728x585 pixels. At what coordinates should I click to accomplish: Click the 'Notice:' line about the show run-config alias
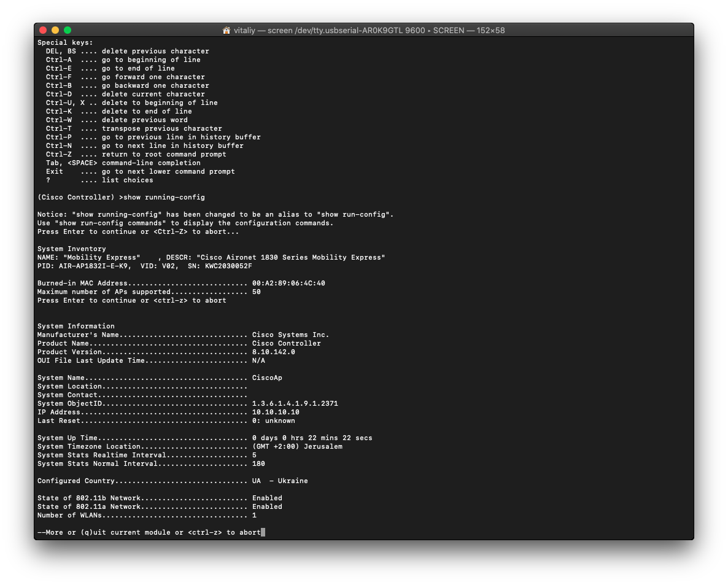215,214
